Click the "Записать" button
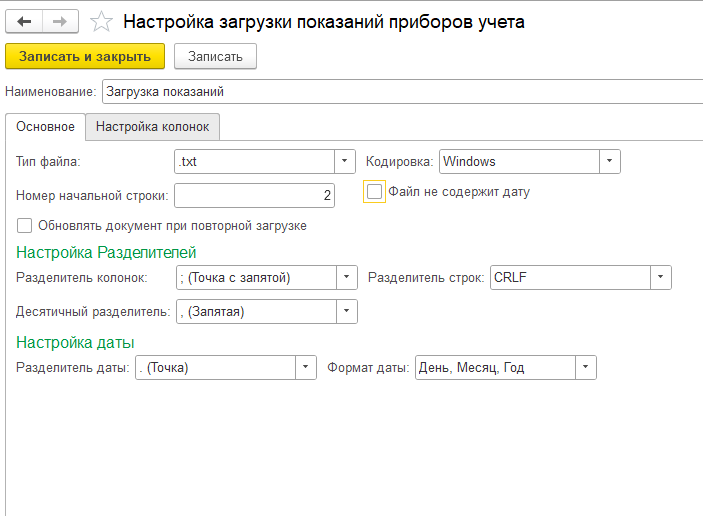Image resolution: width=703 pixels, height=516 pixels. point(215,56)
